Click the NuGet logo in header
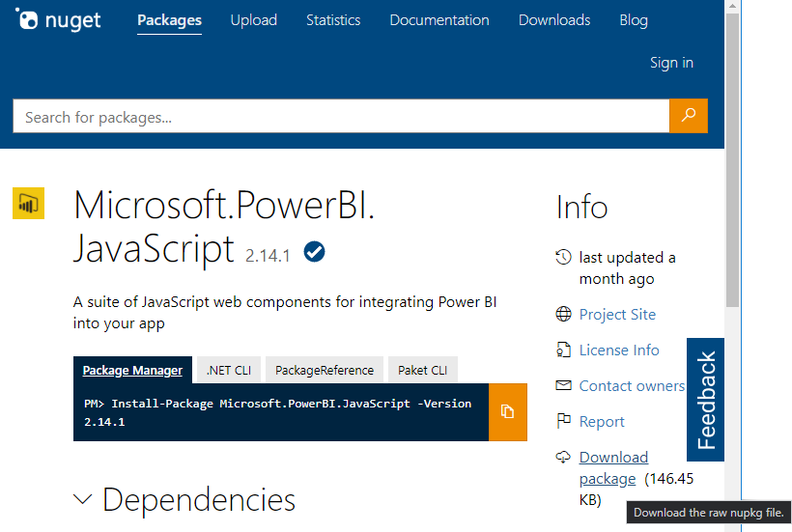 point(58,20)
